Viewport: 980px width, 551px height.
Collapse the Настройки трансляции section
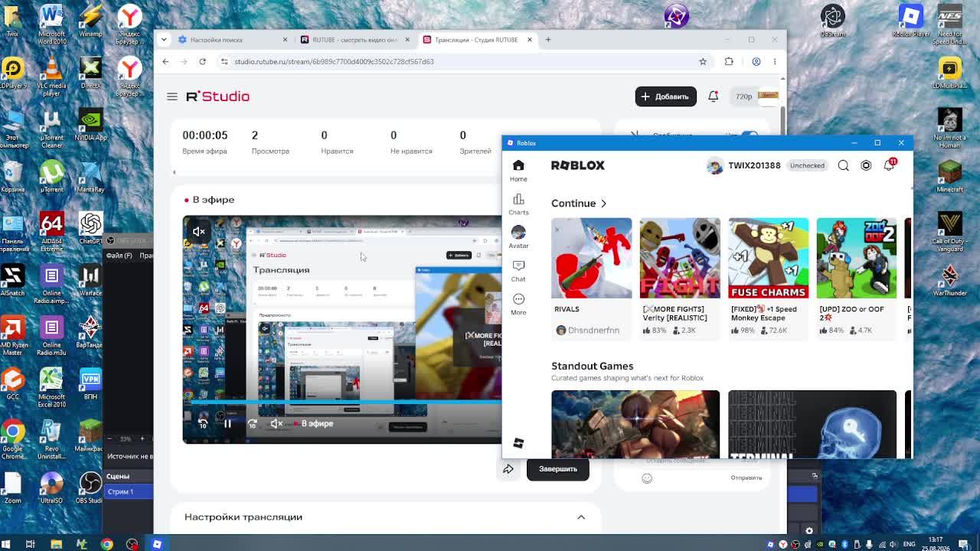pos(581,517)
